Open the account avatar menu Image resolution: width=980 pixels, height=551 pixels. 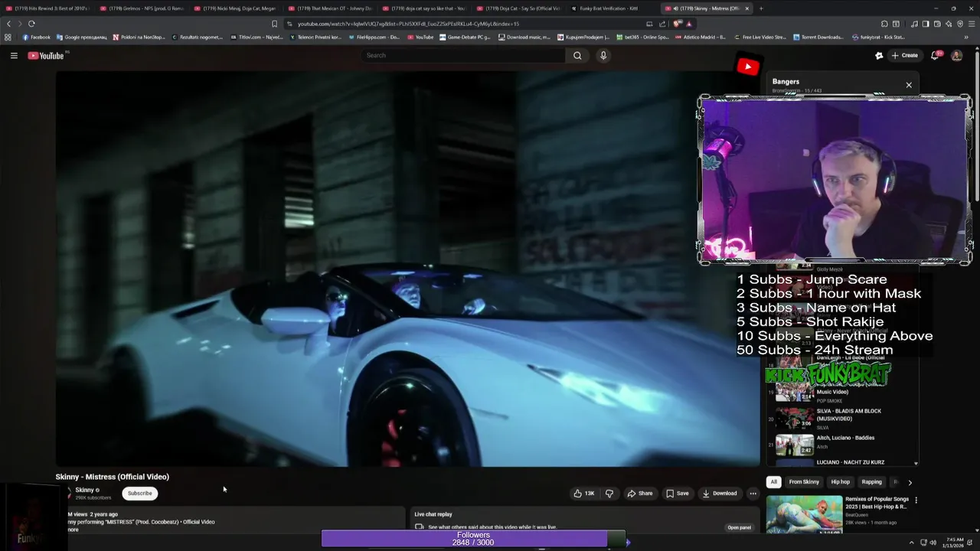956,55
